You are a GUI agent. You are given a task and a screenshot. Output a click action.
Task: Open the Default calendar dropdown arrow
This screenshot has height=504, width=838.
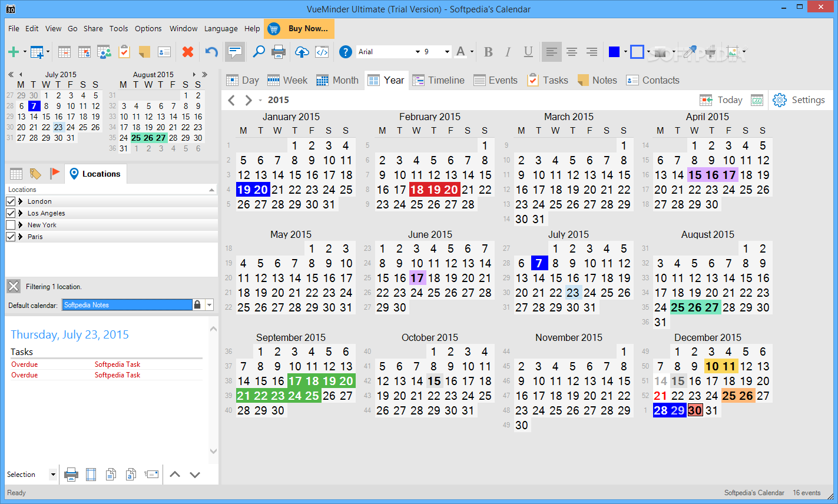209,305
